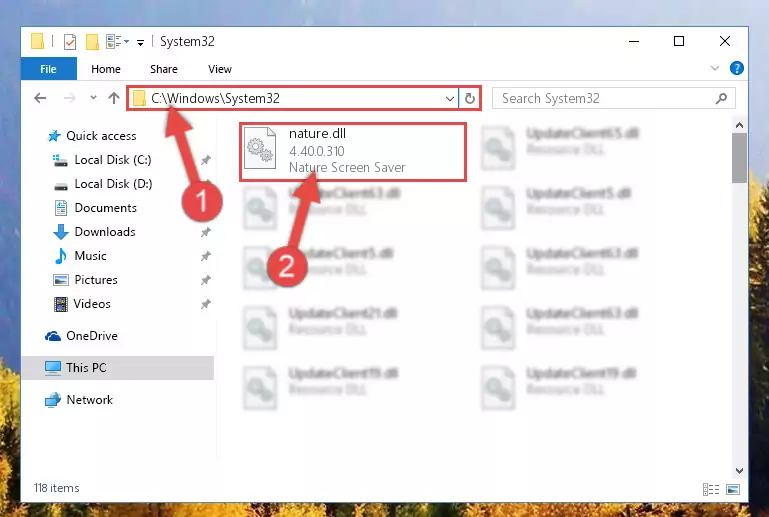Click the folder icon in the title bar
Viewport: 769px width, 517px height.
pos(37,41)
